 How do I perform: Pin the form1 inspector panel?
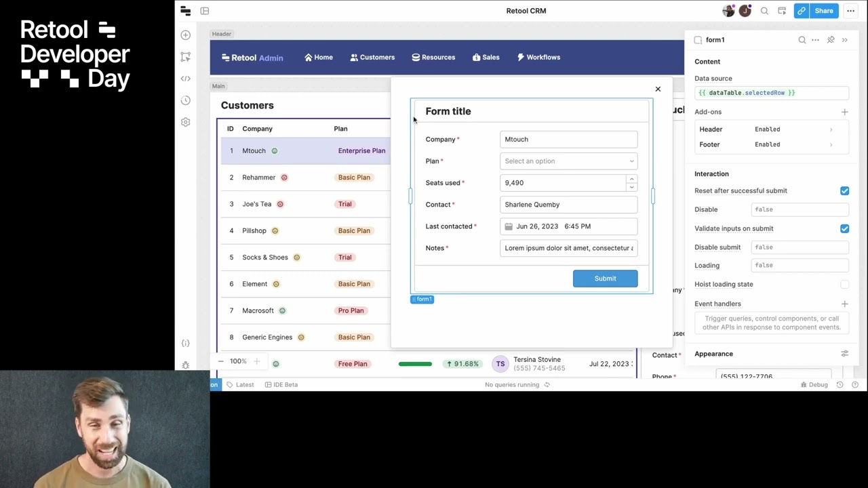831,40
